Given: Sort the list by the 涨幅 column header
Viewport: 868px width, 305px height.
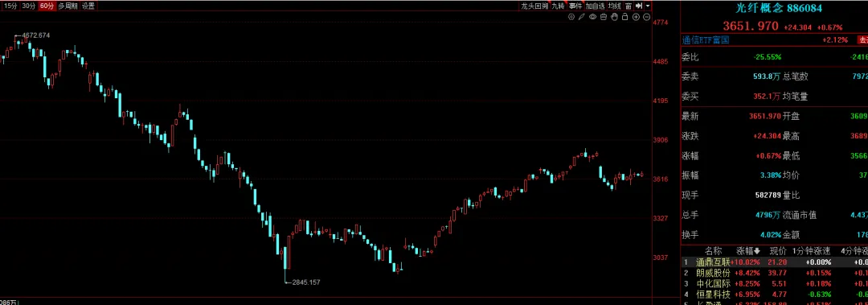Looking at the screenshot, I should click(748, 251).
